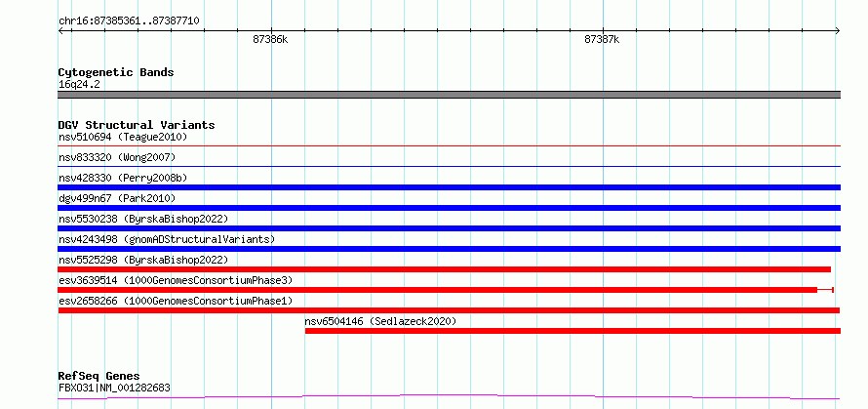Select the blue bar for nsv5530238

pos(449,228)
